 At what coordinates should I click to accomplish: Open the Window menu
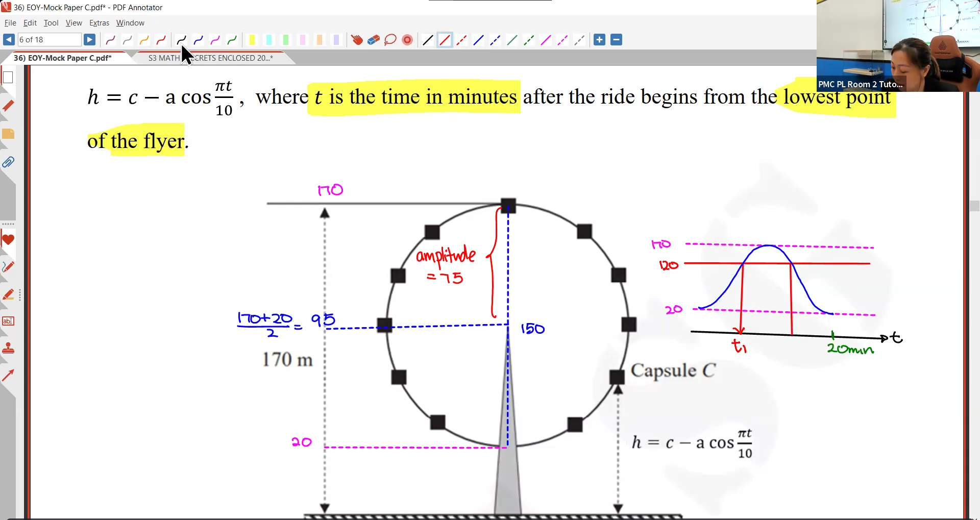(130, 23)
